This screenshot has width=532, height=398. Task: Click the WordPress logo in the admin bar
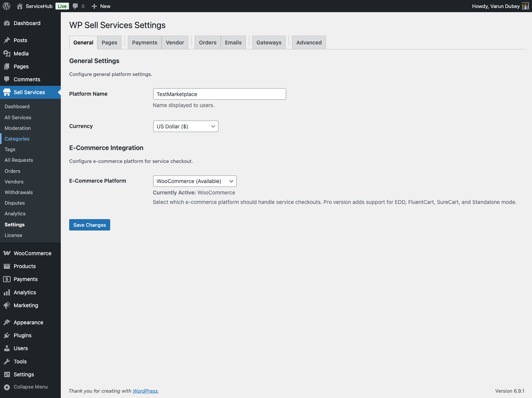[6, 6]
